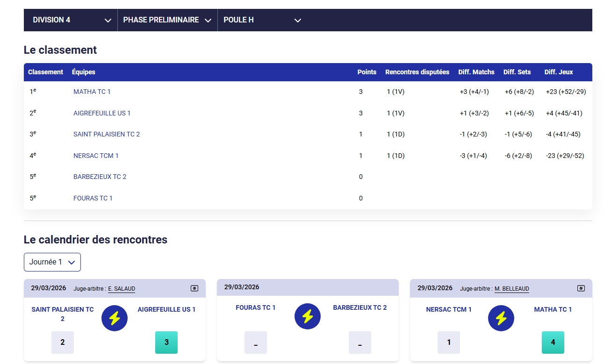604x364 pixels.
Task: Open NERSAC TCM 1 from the standings
Action: pyautogui.click(x=96, y=156)
